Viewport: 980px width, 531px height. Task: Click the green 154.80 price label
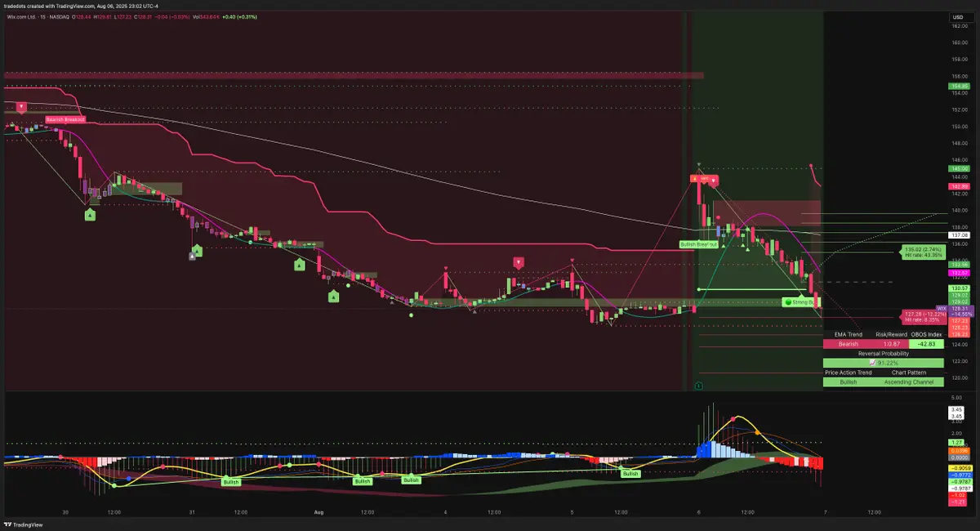click(958, 86)
